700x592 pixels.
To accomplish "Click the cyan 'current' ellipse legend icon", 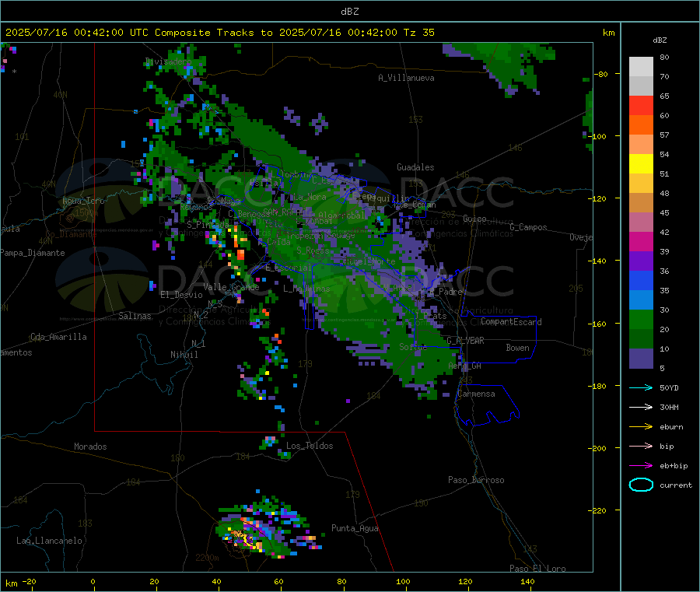I will 641,485.
